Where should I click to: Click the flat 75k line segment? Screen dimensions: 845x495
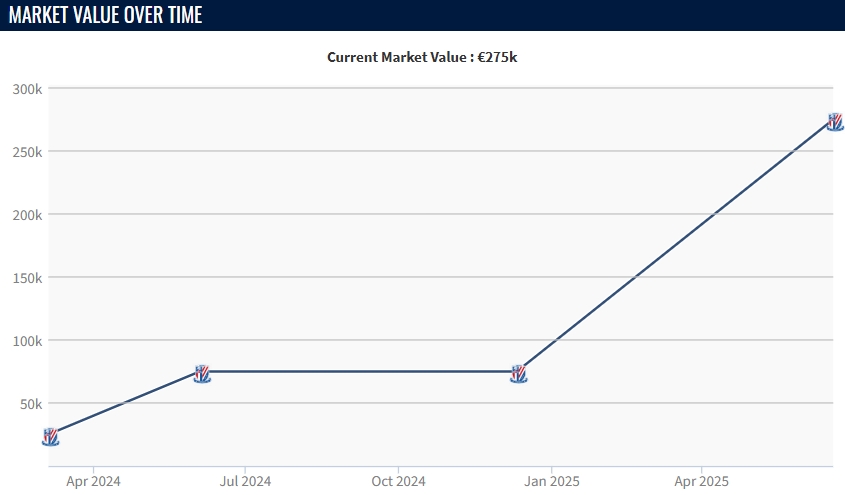point(360,371)
